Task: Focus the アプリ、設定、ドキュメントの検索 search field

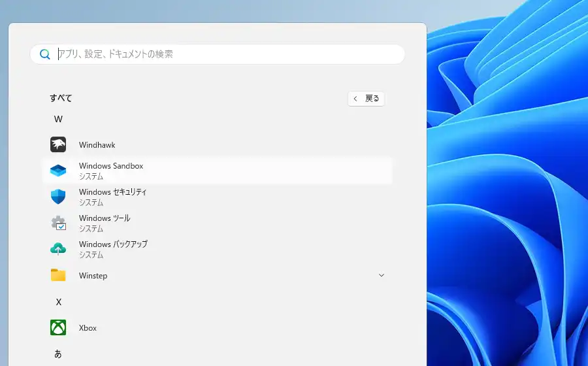Action: (x=218, y=54)
